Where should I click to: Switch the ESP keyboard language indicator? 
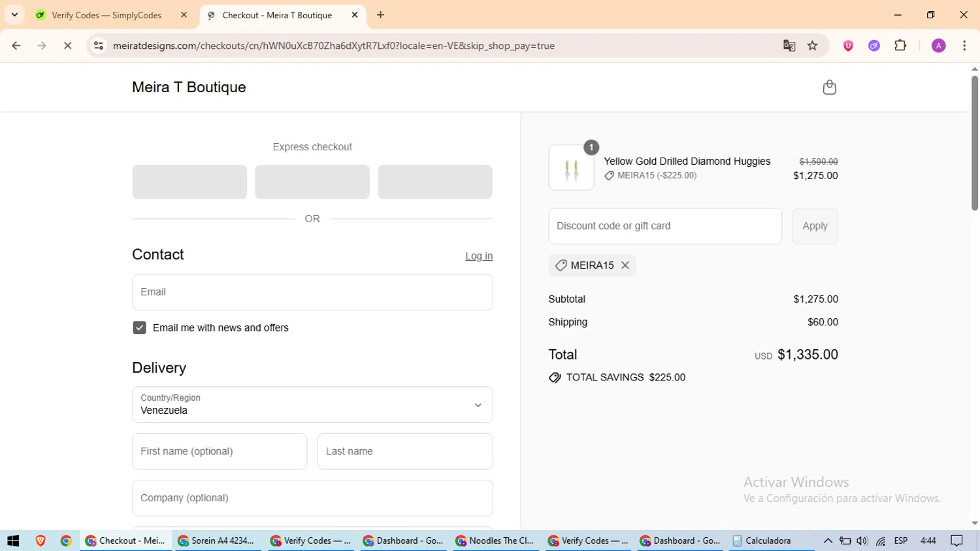pos(901,541)
